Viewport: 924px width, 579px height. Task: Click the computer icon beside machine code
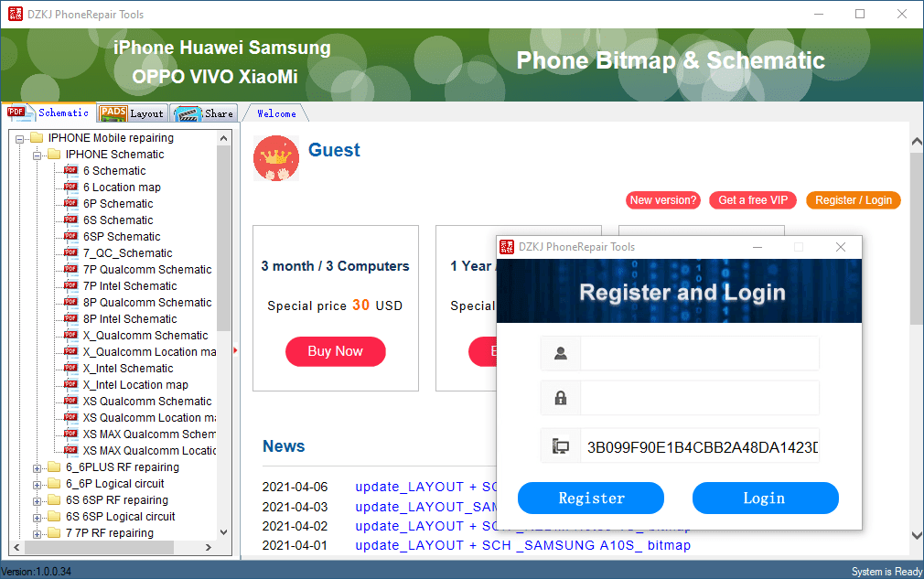[561, 446]
